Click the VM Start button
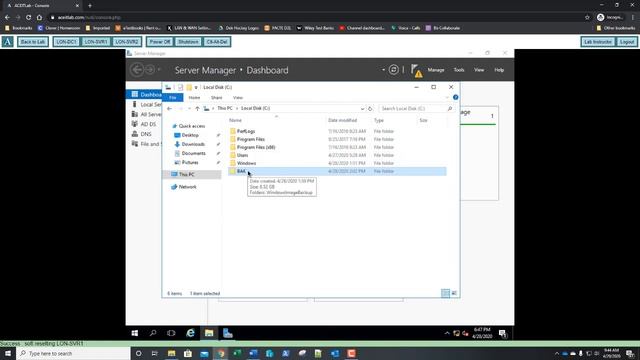 point(135,333)
